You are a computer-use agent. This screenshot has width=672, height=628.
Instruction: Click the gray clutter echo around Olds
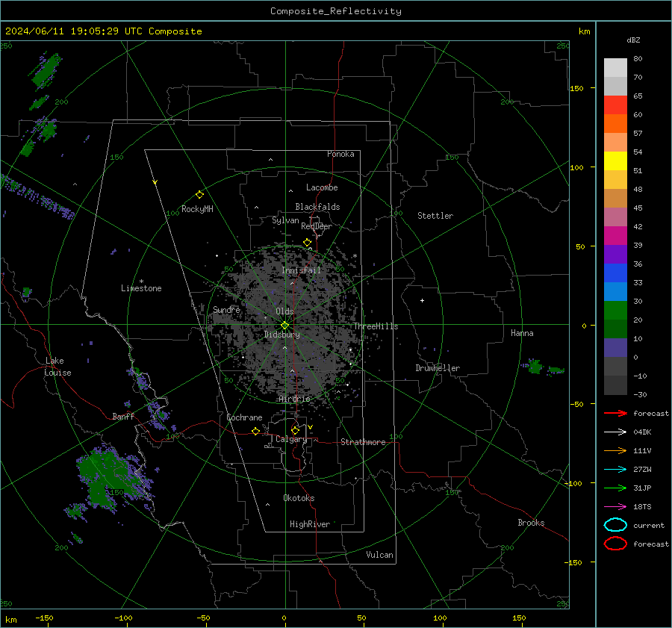point(285,325)
